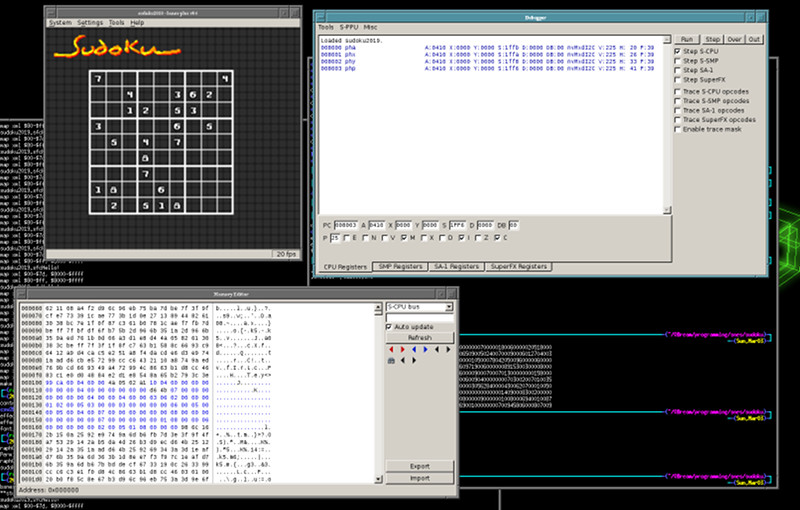The height and width of the screenshot is (510, 800).
Task: Click the Memory Editor scroll up arrow
Action: [x=378, y=307]
